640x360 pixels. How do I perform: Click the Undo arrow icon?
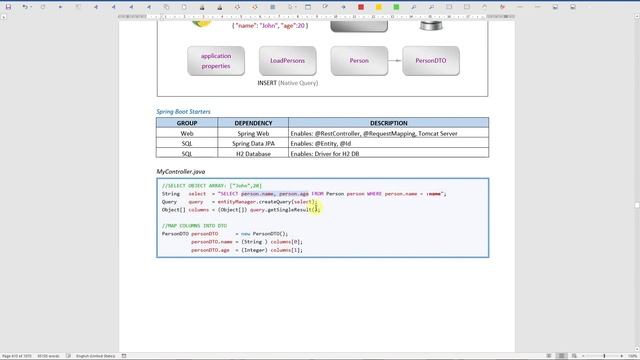coord(25,7)
